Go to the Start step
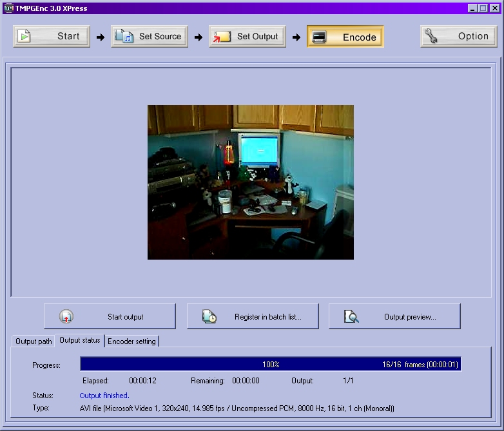This screenshot has width=504, height=431. click(x=52, y=36)
